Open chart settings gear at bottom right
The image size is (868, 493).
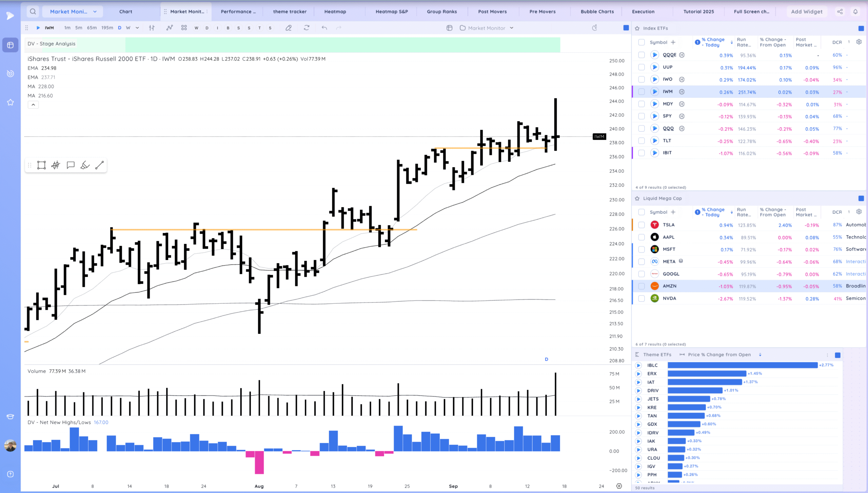click(619, 486)
